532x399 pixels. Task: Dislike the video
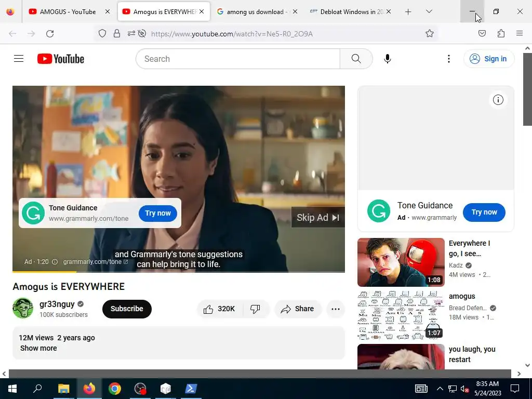[x=255, y=309]
